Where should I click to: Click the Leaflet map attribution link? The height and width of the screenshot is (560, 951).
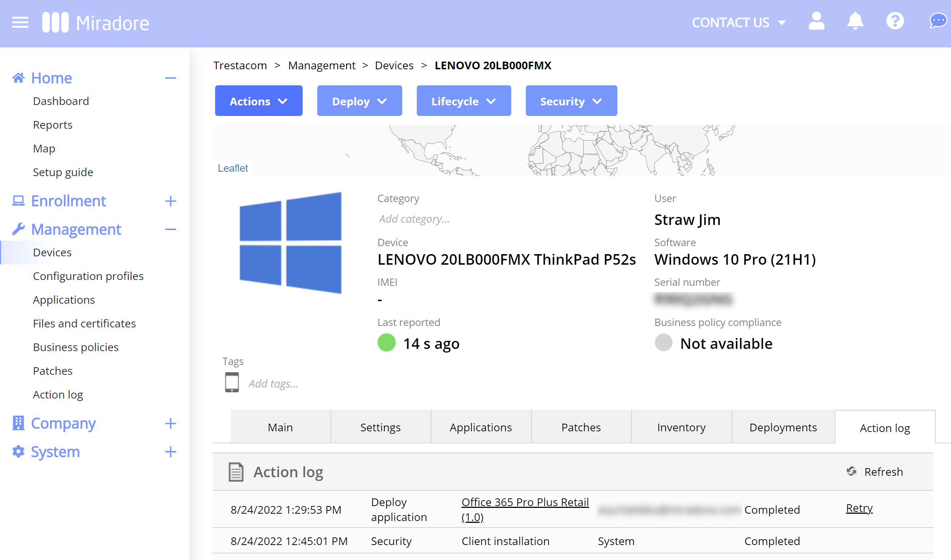point(233,168)
